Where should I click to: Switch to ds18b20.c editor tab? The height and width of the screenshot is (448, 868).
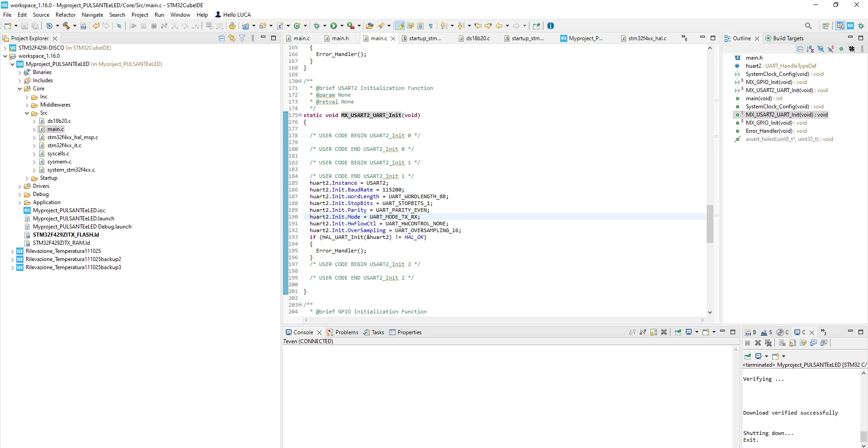(x=474, y=38)
